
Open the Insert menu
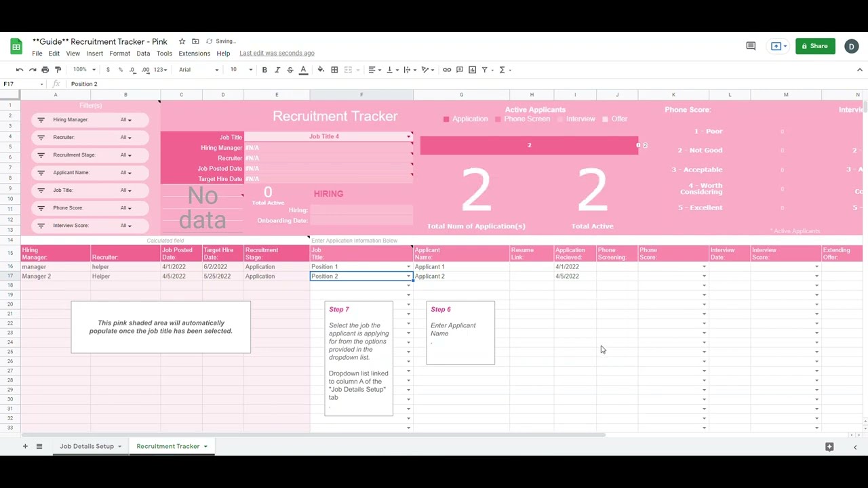95,54
